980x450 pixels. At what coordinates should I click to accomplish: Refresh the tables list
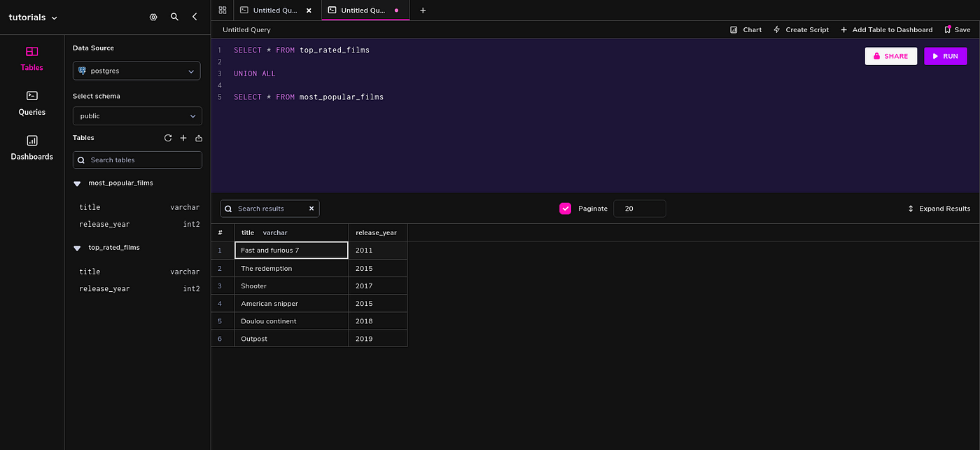[x=168, y=138]
